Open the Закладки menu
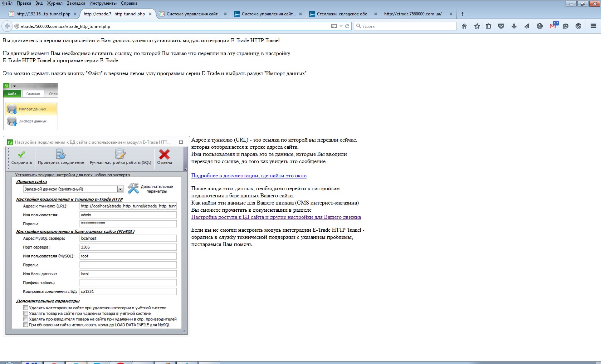The image size is (601, 364). (76, 3)
